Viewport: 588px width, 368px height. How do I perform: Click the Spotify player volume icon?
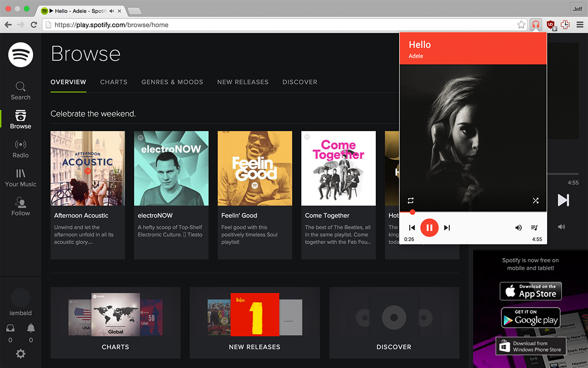click(x=561, y=227)
